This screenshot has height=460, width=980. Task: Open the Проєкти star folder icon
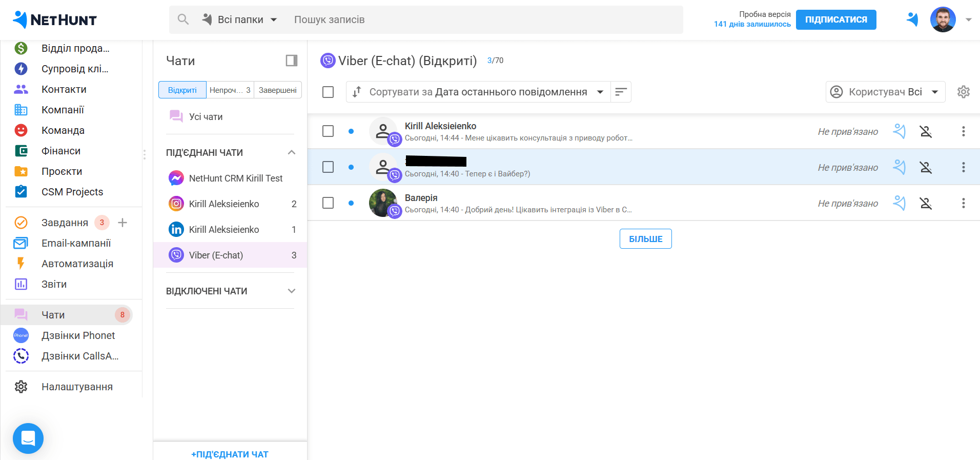point(21,171)
